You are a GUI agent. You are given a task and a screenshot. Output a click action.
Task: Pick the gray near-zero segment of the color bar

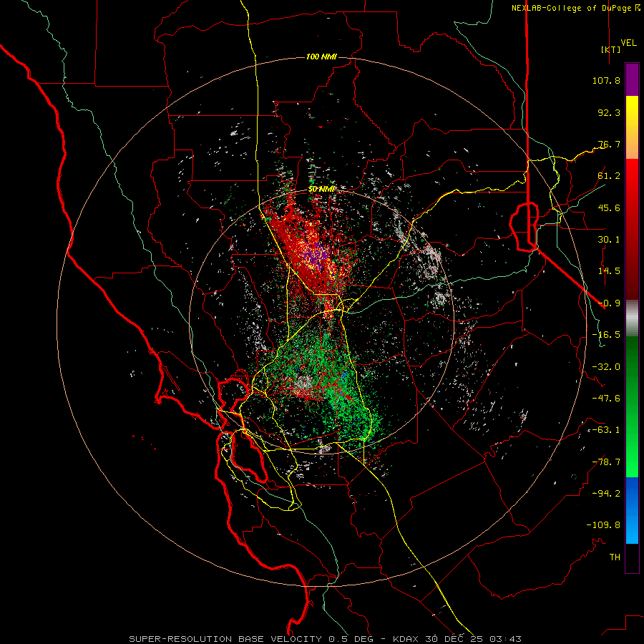coord(632,318)
